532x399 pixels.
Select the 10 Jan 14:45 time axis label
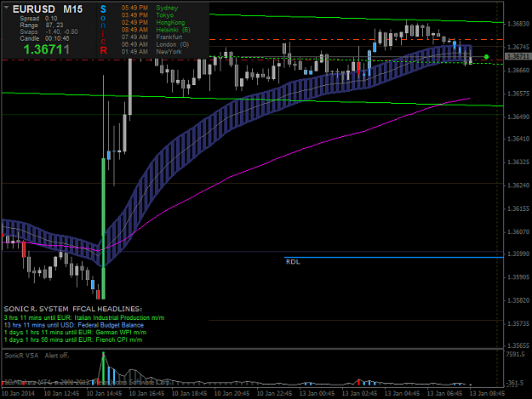coord(104,394)
